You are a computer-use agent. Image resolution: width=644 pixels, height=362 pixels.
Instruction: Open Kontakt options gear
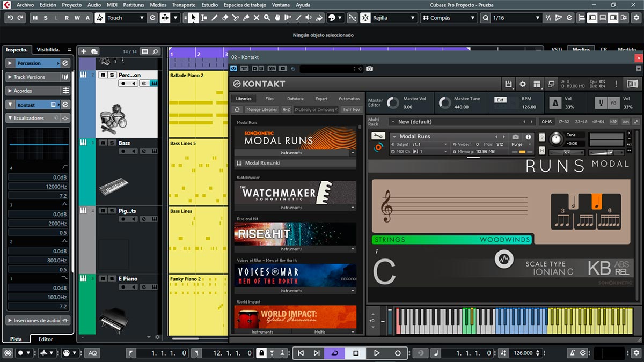pyautogui.click(x=522, y=84)
